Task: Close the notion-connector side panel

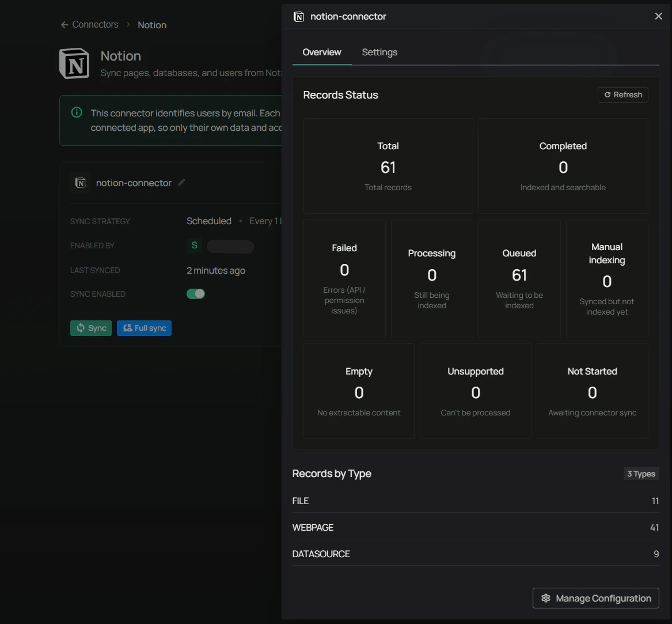Action: click(x=658, y=16)
